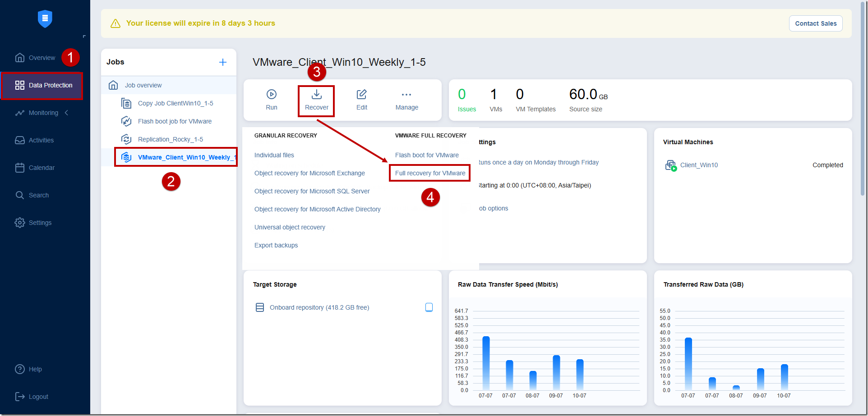
Task: Select Flash boot job for VMware
Action: coord(175,121)
